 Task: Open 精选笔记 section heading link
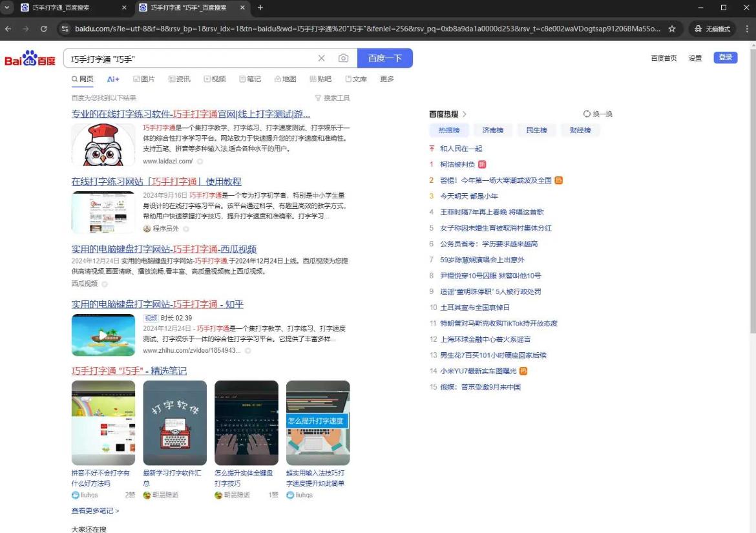click(129, 371)
